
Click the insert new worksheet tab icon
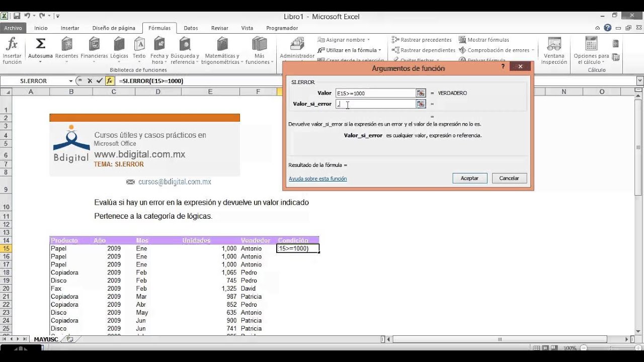tap(70, 339)
